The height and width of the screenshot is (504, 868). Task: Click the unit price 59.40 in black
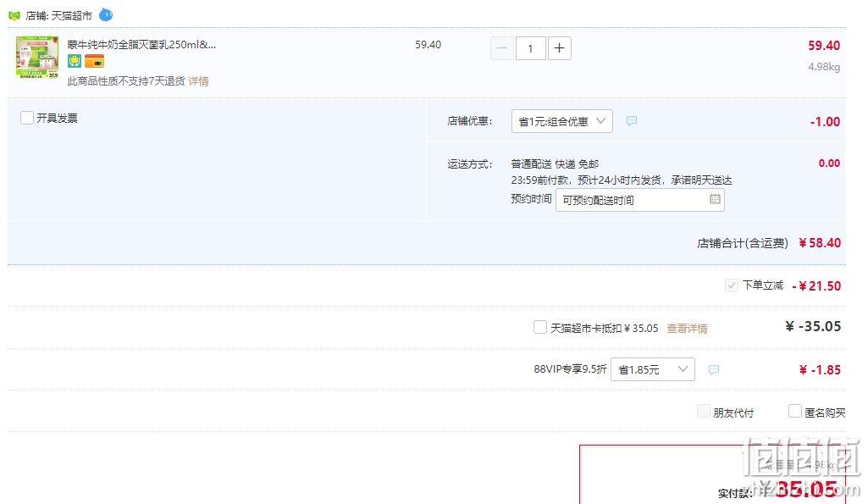click(428, 45)
